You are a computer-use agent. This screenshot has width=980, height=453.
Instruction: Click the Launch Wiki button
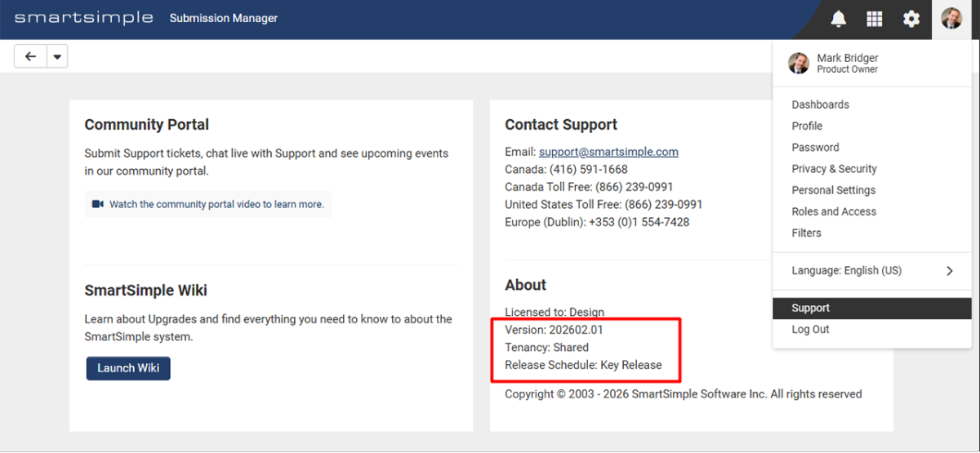[128, 368]
